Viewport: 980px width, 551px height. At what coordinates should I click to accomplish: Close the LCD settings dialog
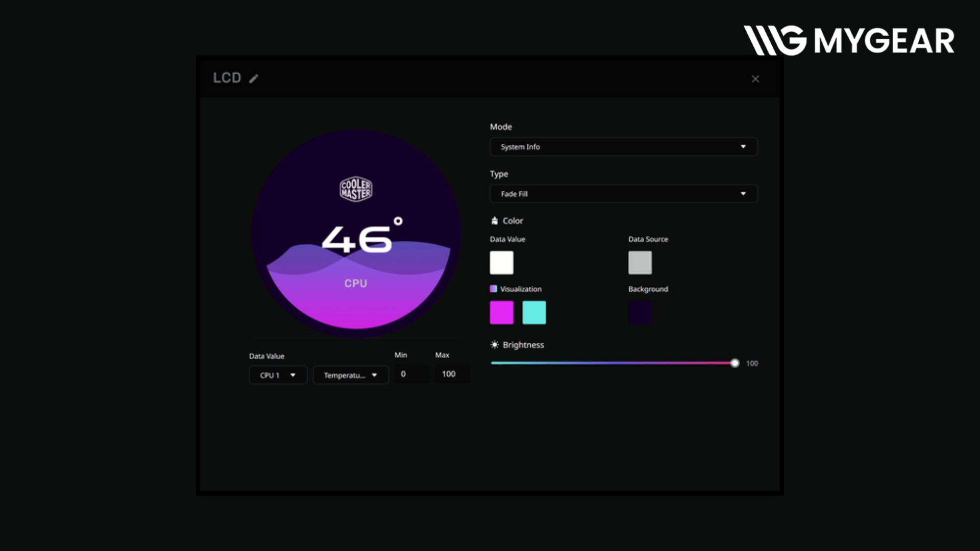coord(755,79)
